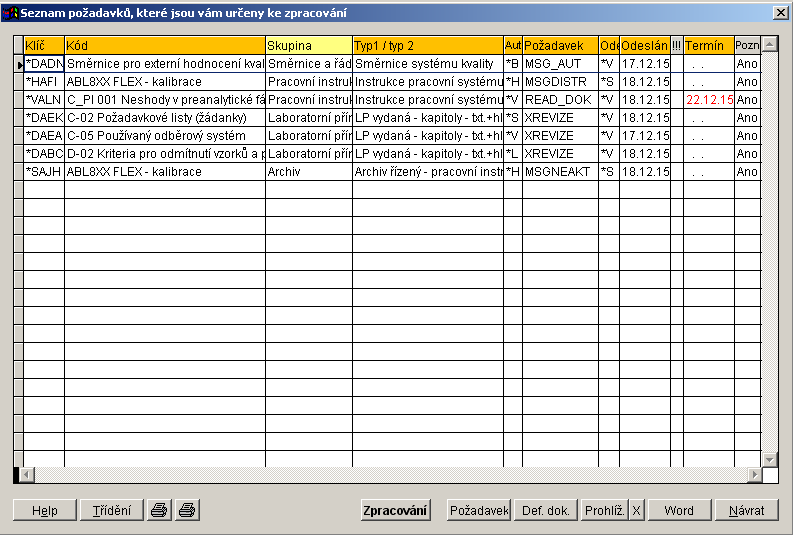Click the horizontal scrollbar left arrow
Screen dimensions: 793x535
pyautogui.click(x=27, y=474)
